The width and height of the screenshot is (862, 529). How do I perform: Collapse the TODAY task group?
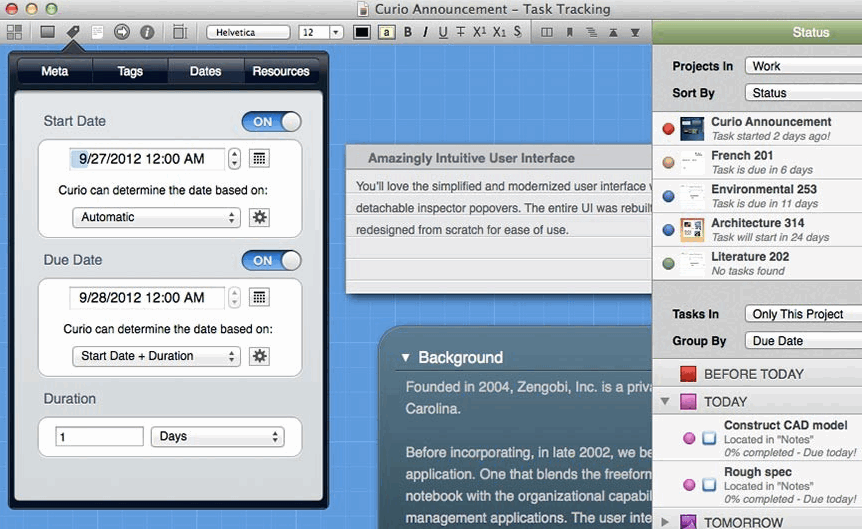pos(665,401)
